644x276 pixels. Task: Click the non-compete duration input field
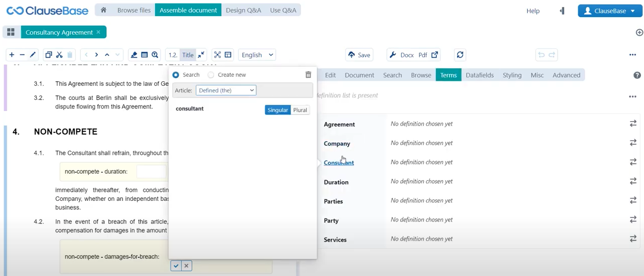click(151, 172)
